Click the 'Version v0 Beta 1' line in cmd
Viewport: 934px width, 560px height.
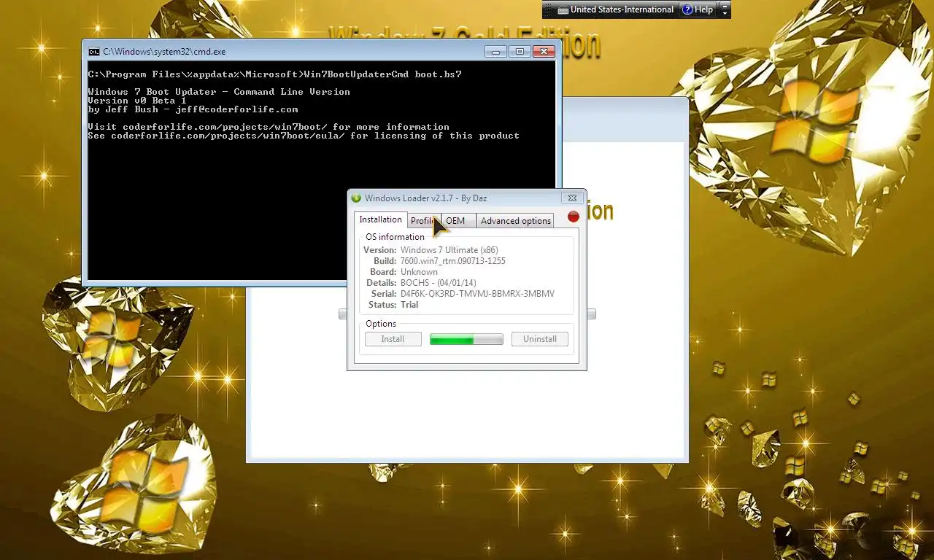[137, 101]
